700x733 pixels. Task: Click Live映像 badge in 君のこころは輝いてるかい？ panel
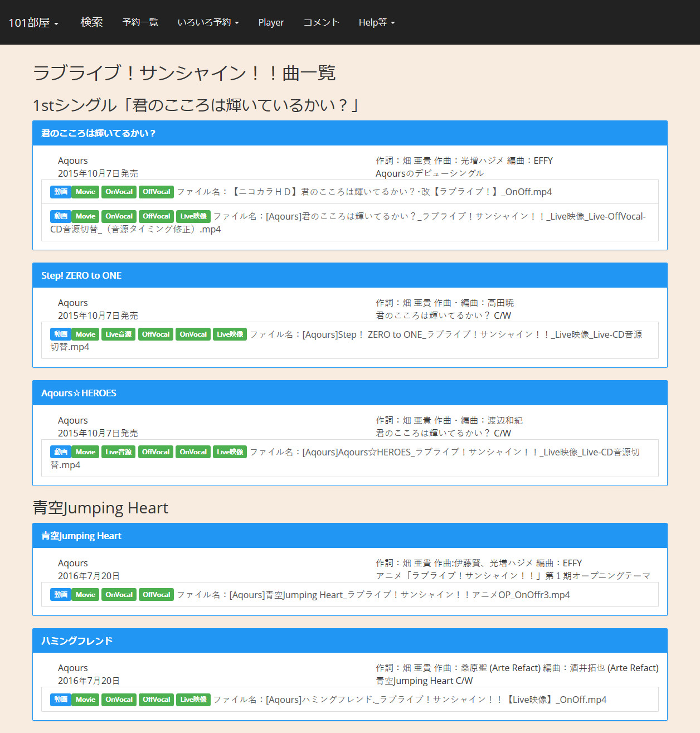click(193, 216)
